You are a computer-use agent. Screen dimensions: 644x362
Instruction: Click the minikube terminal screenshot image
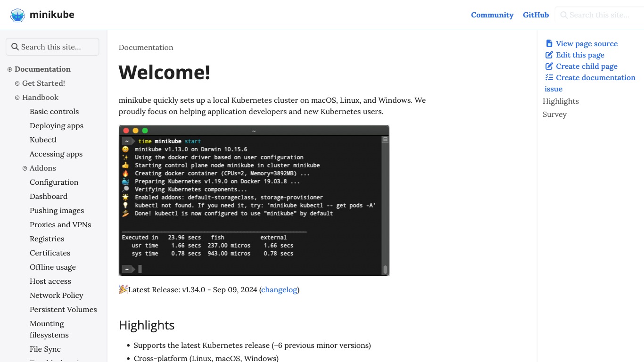coord(254,200)
